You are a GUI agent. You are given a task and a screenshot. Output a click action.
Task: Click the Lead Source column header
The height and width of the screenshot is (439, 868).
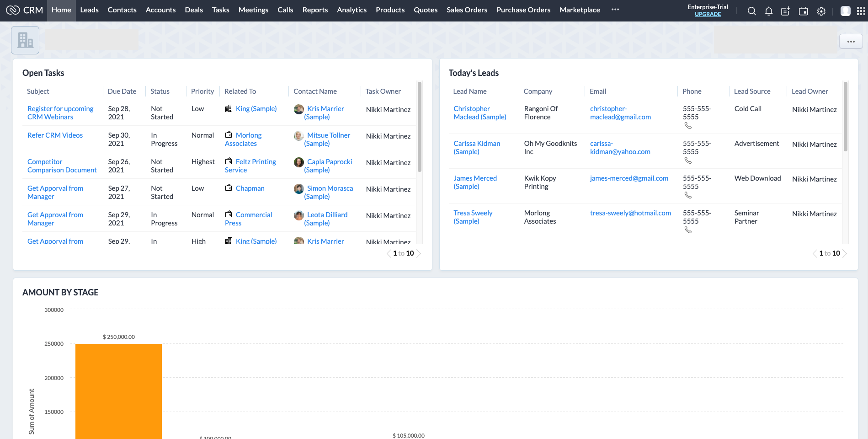(x=752, y=91)
